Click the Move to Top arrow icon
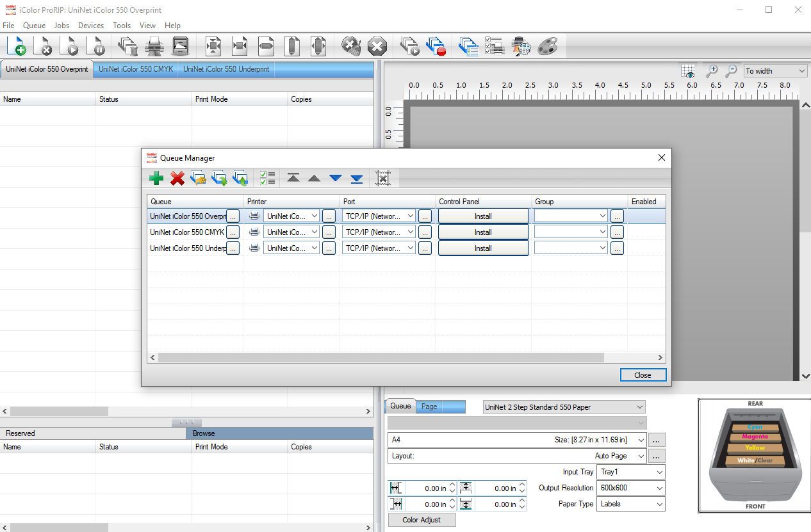The image size is (811, 532). point(293,178)
